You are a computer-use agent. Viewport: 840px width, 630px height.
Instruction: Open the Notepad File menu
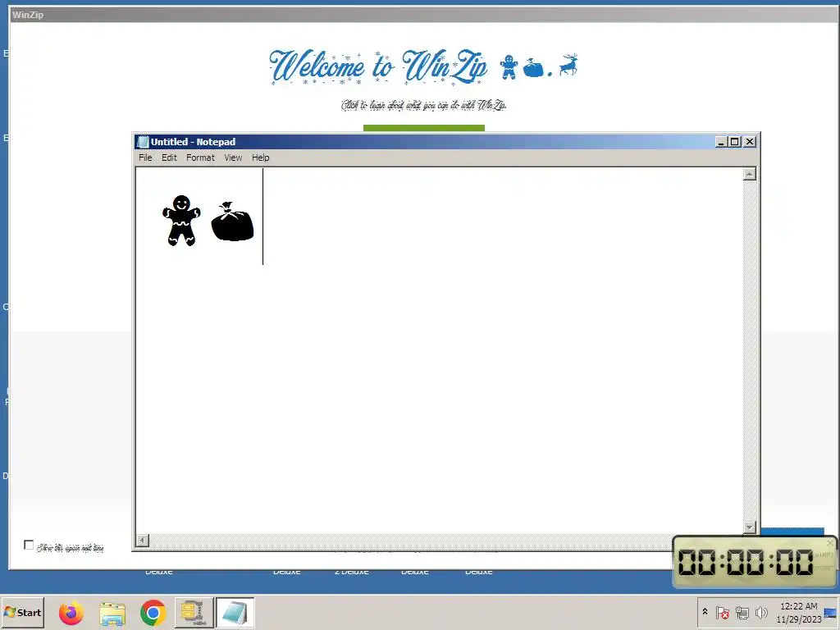coord(145,157)
